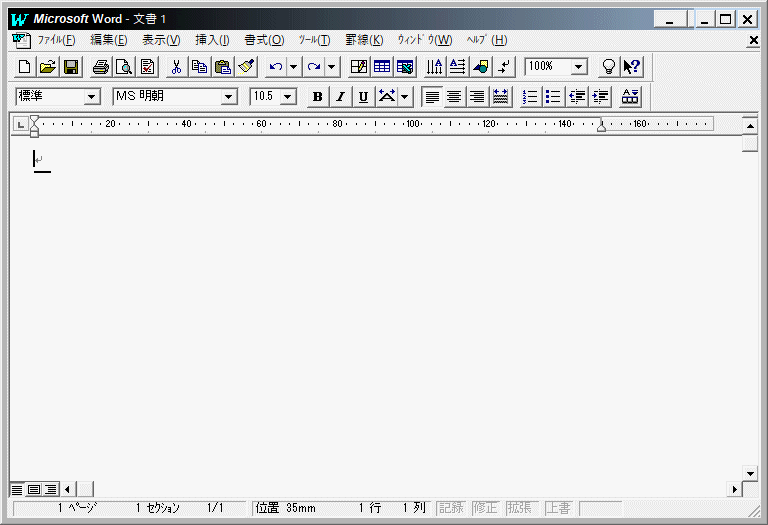Click the right indent marker on ruler
768x525 pixels.
[601, 127]
